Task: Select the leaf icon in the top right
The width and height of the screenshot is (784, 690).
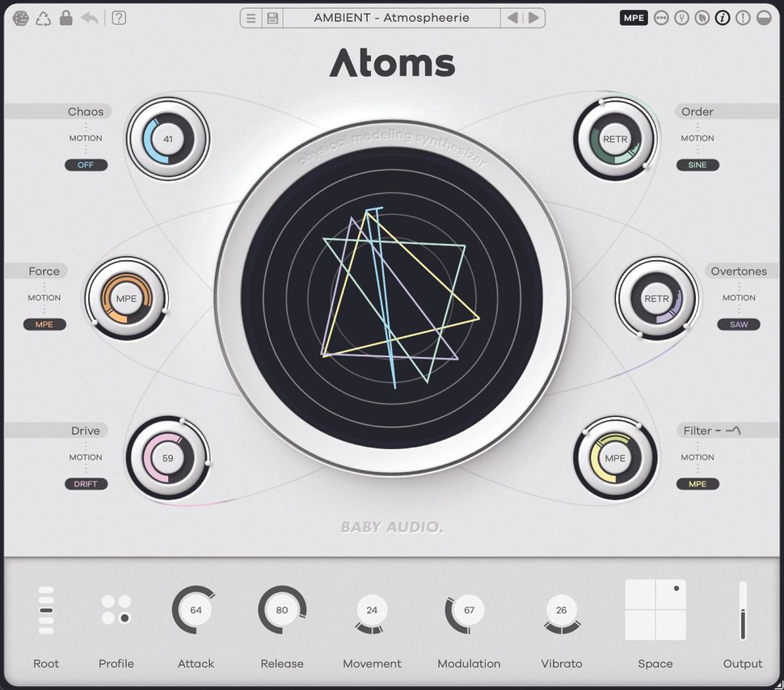Action: [x=702, y=17]
